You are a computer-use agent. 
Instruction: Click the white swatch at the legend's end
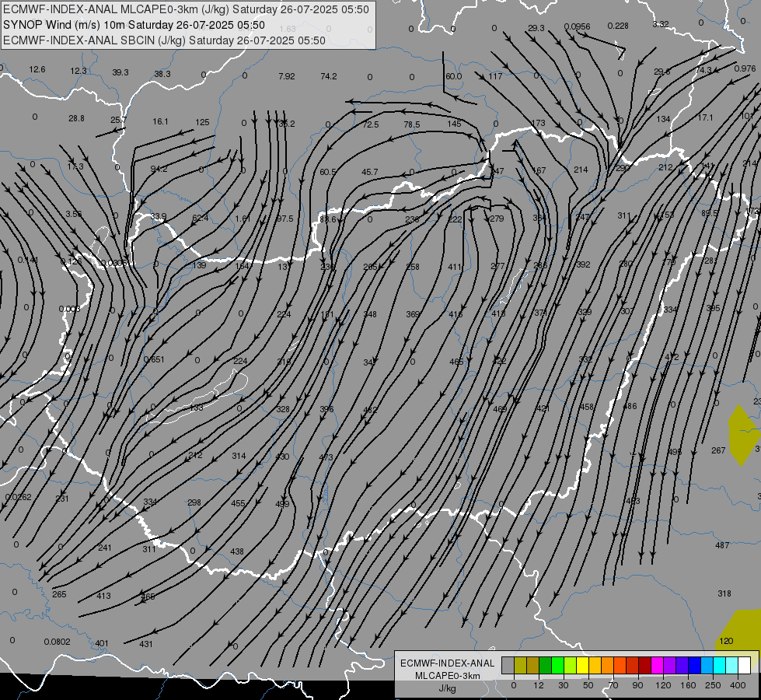tap(745, 665)
